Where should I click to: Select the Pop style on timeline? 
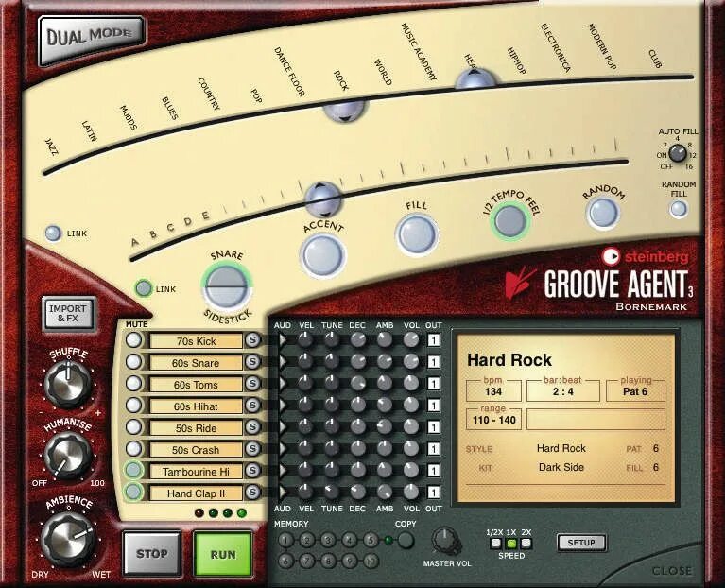tap(256, 95)
